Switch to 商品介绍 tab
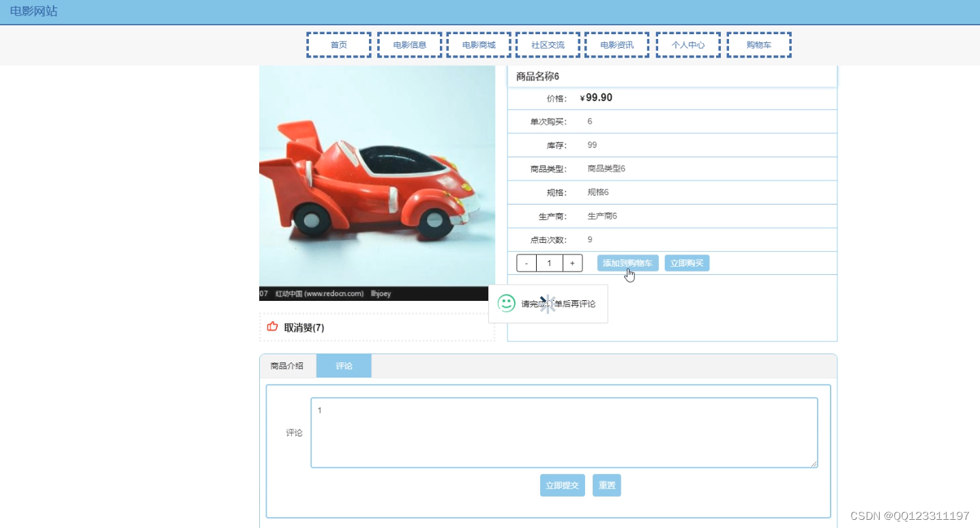980x528 pixels. click(x=287, y=366)
